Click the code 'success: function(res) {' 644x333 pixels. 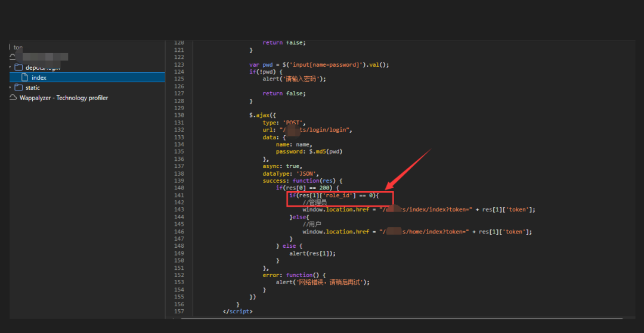[x=303, y=181]
